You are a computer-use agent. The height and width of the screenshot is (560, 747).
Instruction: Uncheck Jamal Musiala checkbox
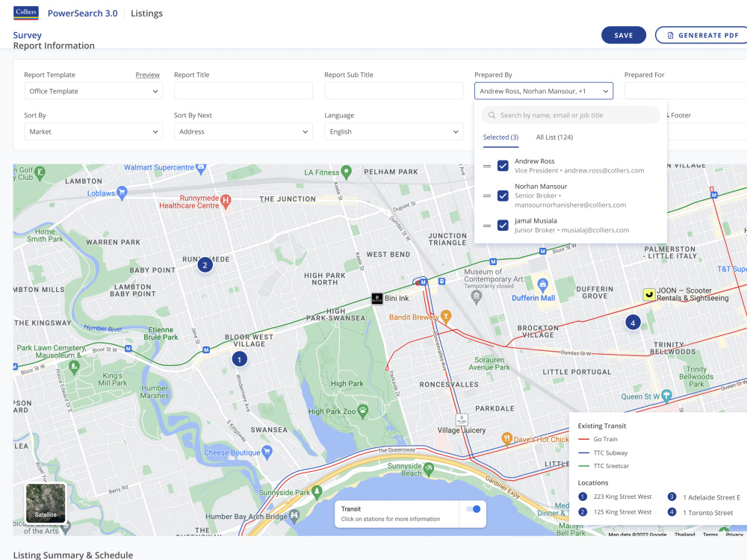tap(503, 225)
